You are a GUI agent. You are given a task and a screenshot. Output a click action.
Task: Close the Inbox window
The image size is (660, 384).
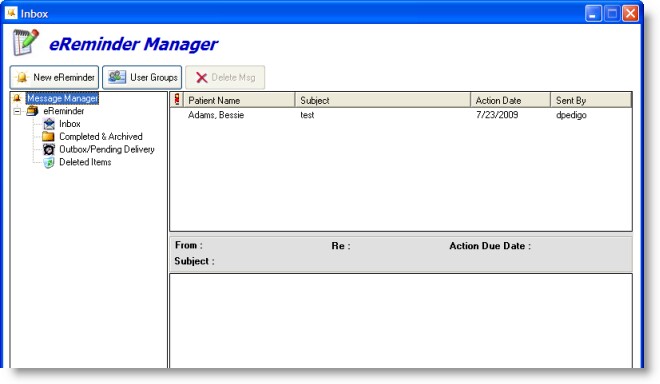pyautogui.click(x=631, y=13)
